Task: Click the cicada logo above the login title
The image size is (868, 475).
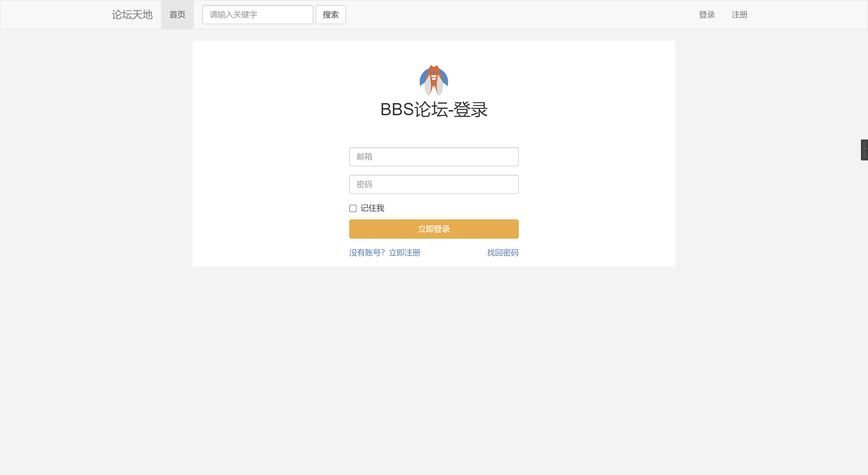Action: (x=434, y=80)
